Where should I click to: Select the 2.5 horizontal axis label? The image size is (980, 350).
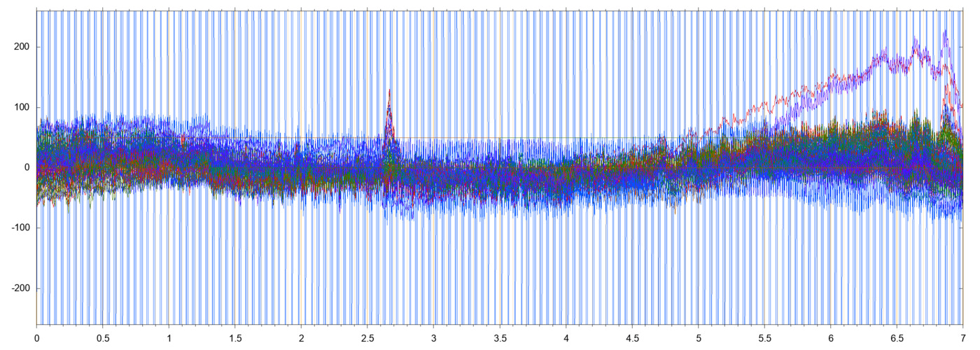[x=367, y=337]
